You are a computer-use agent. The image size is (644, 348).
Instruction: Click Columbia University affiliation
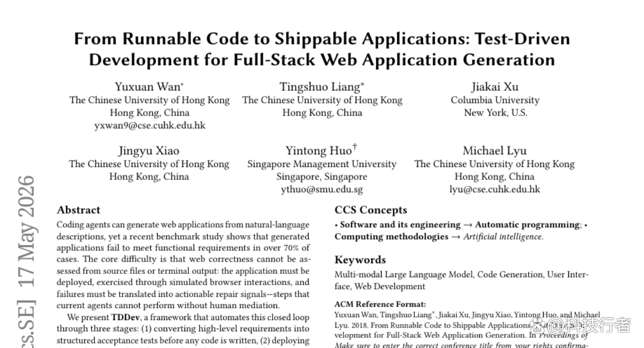tap(495, 100)
